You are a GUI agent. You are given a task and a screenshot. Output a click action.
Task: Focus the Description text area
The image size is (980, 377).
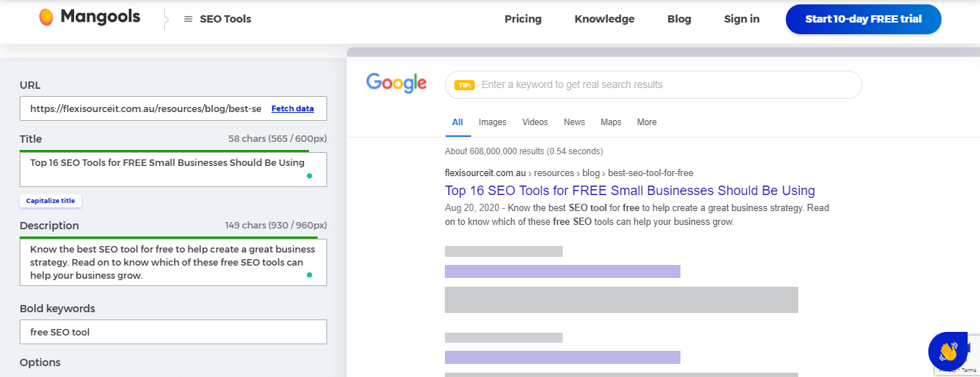point(173,262)
